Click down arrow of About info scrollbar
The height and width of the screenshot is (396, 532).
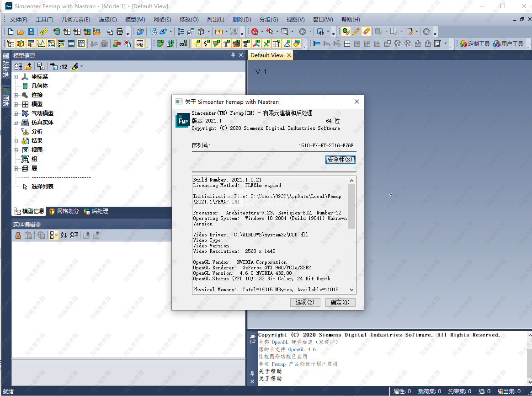352,290
